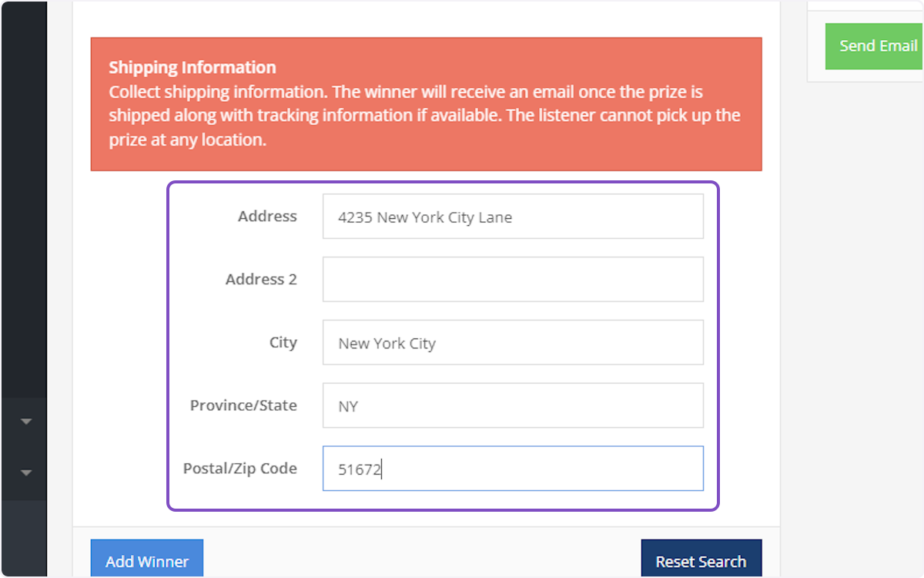Expand the upper sidebar dropdown arrow
This screenshot has height=578, width=924.
pos(26,422)
